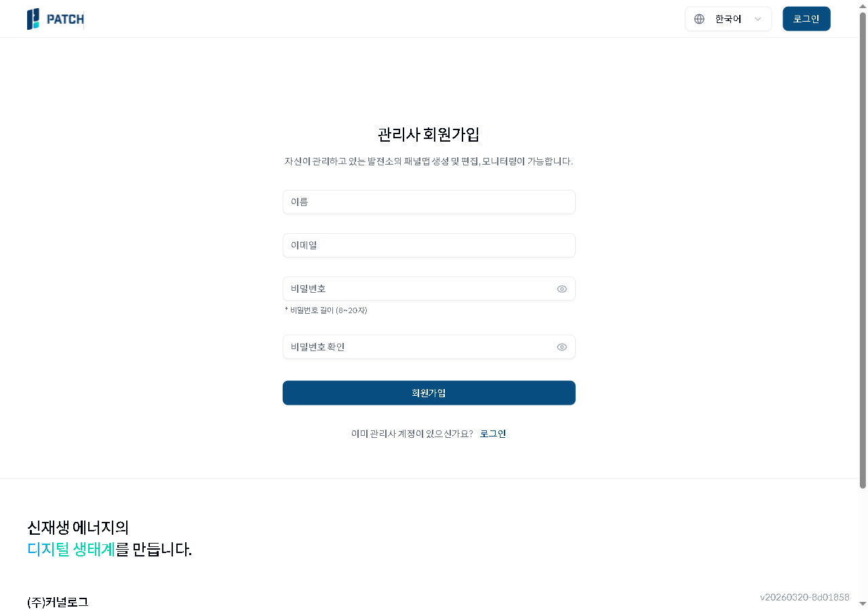Image resolution: width=868 pixels, height=610 pixels.
Task: Click the 디지털 생태계 highlighted footer text
Action: pos(71,550)
